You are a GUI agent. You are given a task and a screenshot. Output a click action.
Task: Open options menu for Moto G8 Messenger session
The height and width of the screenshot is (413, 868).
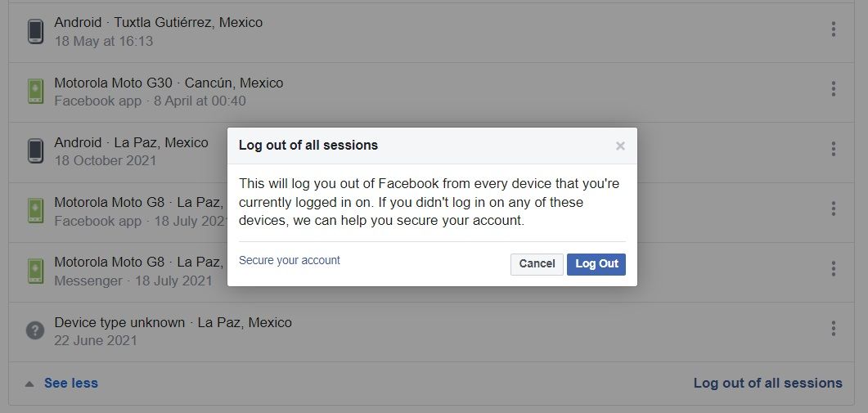click(833, 269)
